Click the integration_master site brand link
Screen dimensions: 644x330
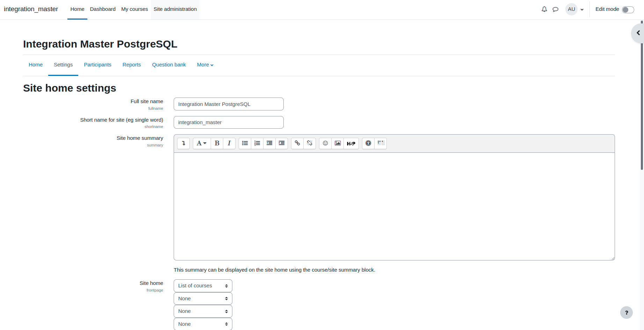(x=31, y=9)
